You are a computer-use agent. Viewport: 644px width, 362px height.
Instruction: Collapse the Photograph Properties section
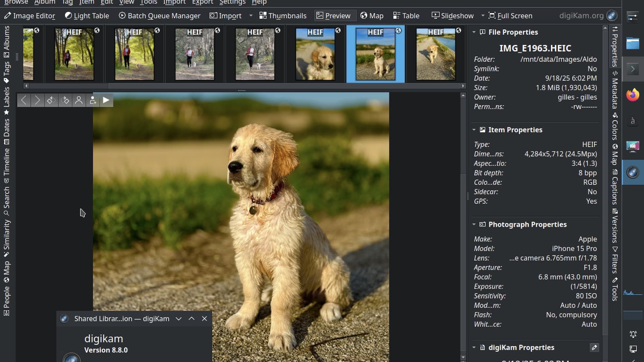[474, 224]
